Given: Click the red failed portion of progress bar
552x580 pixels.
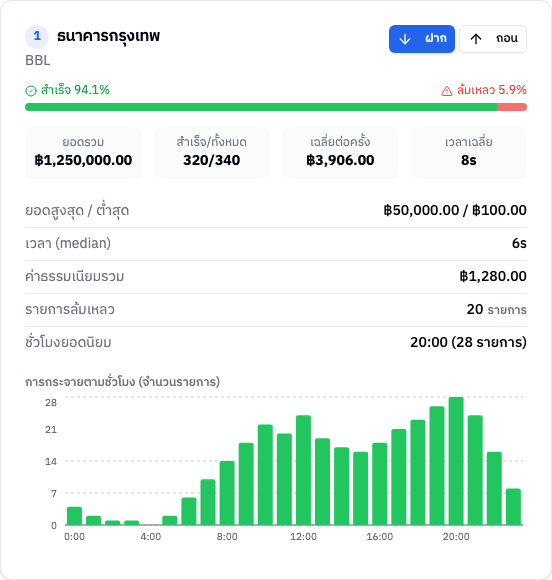Looking at the screenshot, I should click(512, 107).
